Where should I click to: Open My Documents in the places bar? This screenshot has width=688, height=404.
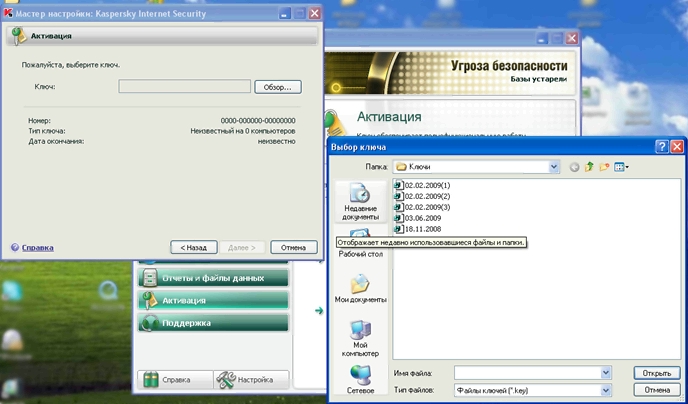(x=360, y=290)
